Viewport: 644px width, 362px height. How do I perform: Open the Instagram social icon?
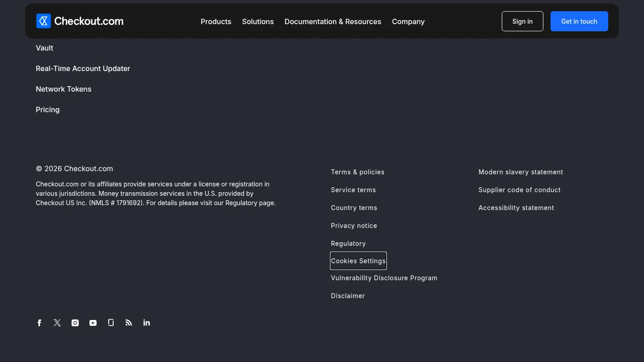75,323
